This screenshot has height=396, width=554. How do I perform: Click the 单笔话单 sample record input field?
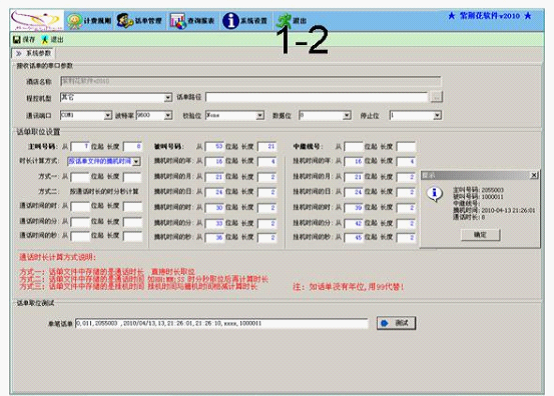[x=222, y=323]
